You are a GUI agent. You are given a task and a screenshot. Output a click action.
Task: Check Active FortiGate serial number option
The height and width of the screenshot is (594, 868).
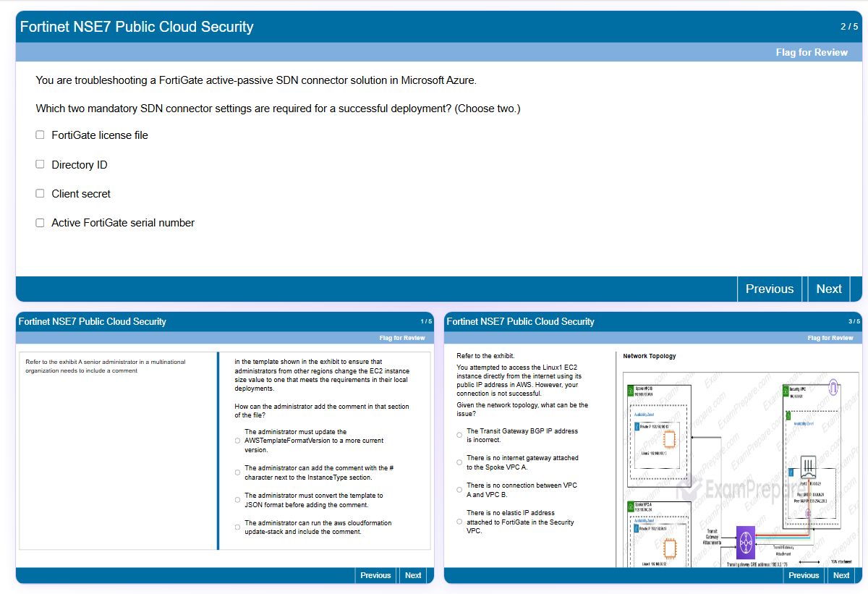pyautogui.click(x=40, y=223)
